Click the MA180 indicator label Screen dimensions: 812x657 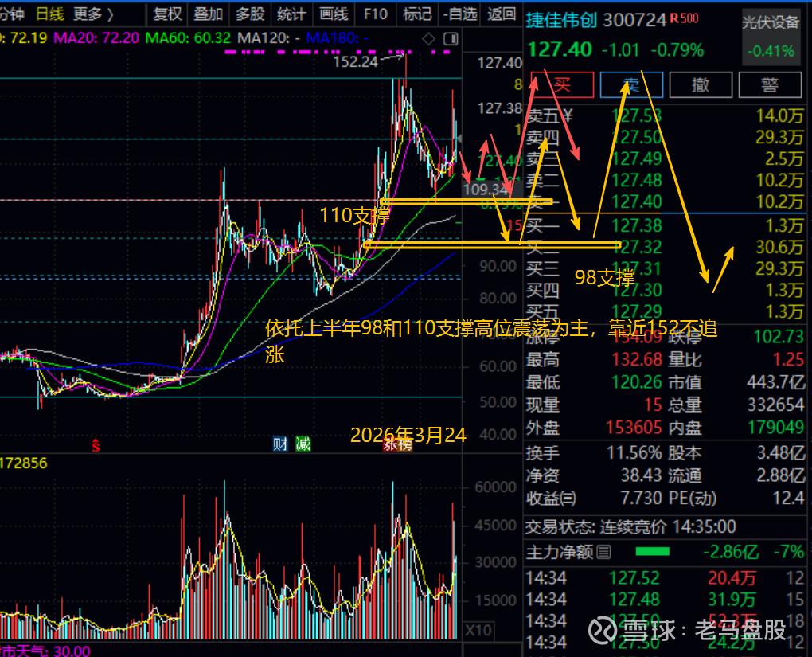(337, 38)
